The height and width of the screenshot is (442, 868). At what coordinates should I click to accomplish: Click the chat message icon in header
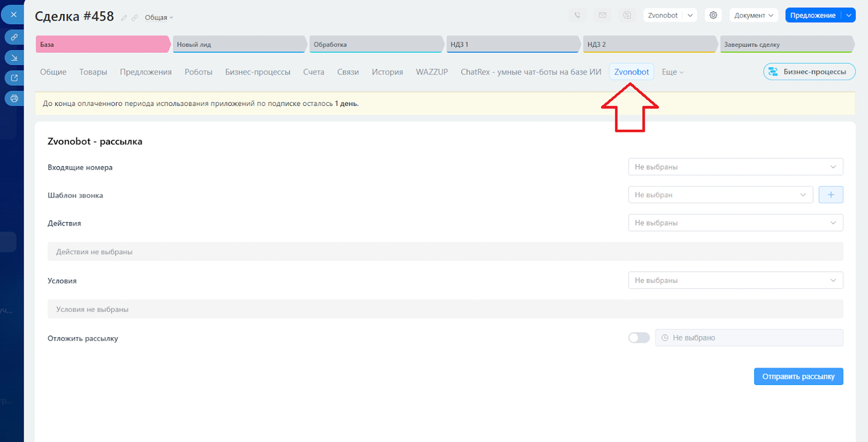point(627,15)
